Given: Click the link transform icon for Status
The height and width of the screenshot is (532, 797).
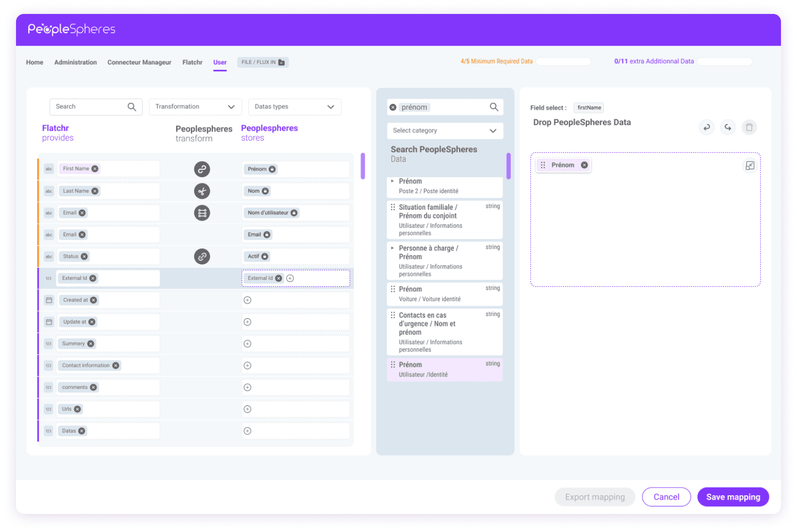Looking at the screenshot, I should [202, 256].
